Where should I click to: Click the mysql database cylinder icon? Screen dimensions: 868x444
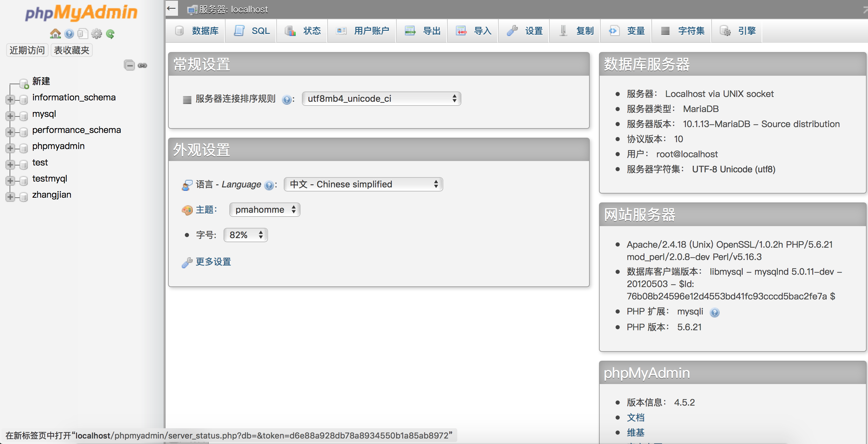pyautogui.click(x=24, y=116)
